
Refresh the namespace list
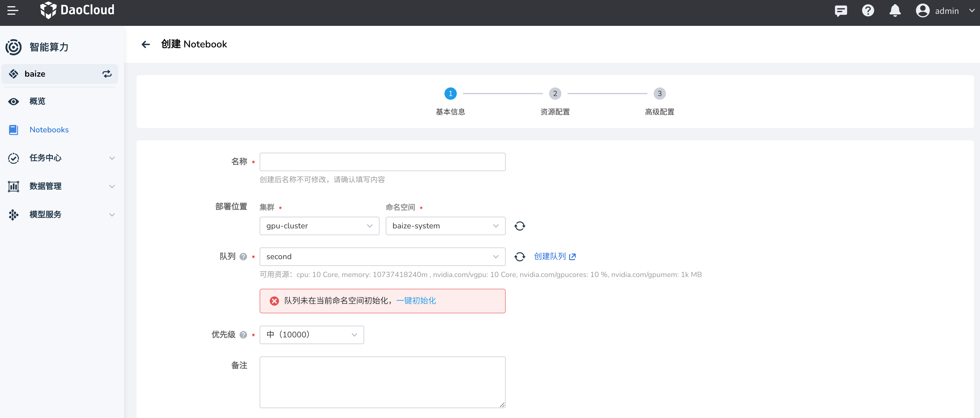pos(520,226)
